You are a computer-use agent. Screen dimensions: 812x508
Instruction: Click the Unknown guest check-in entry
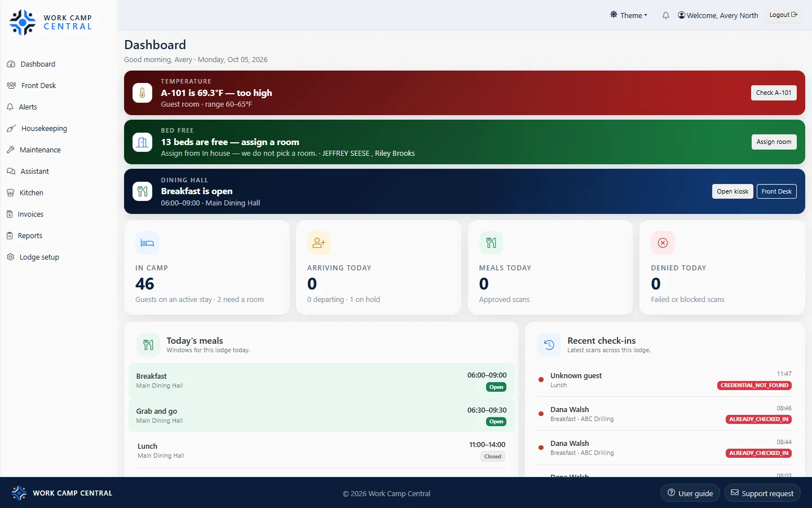point(665,380)
